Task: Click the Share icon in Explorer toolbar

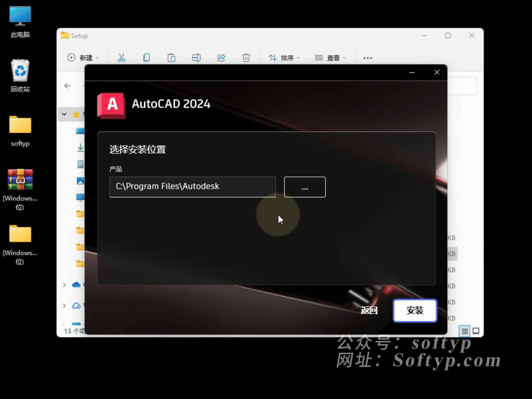Action: coord(221,58)
